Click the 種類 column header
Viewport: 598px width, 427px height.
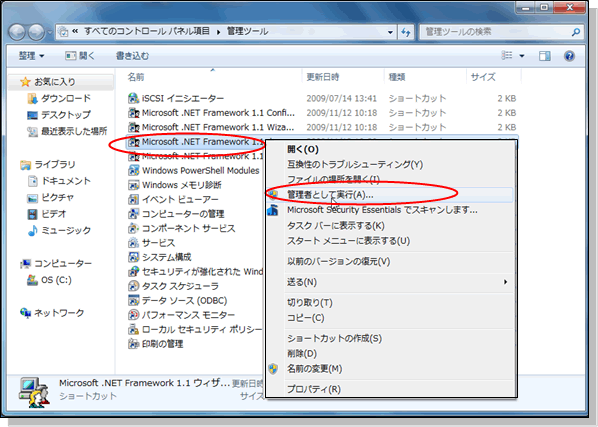click(x=397, y=77)
